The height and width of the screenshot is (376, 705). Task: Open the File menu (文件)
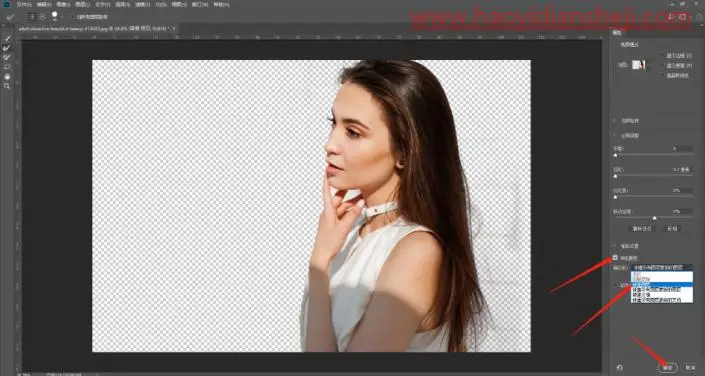pyautogui.click(x=24, y=5)
